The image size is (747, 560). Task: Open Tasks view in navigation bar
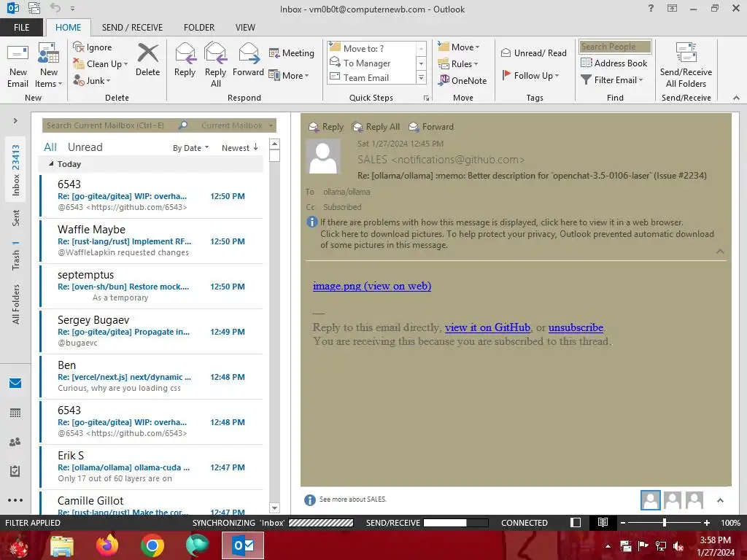[15, 471]
